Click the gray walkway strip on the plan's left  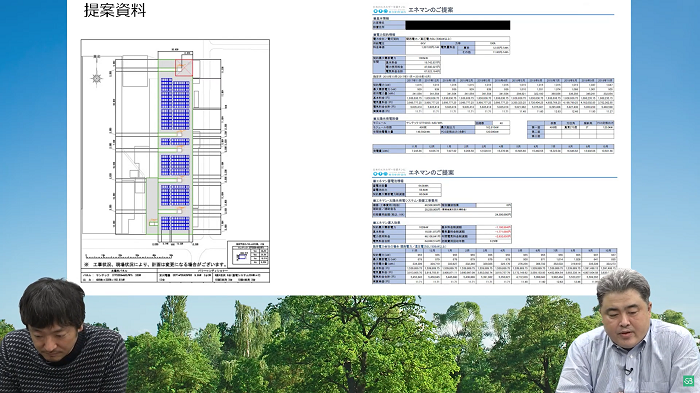[x=152, y=205]
